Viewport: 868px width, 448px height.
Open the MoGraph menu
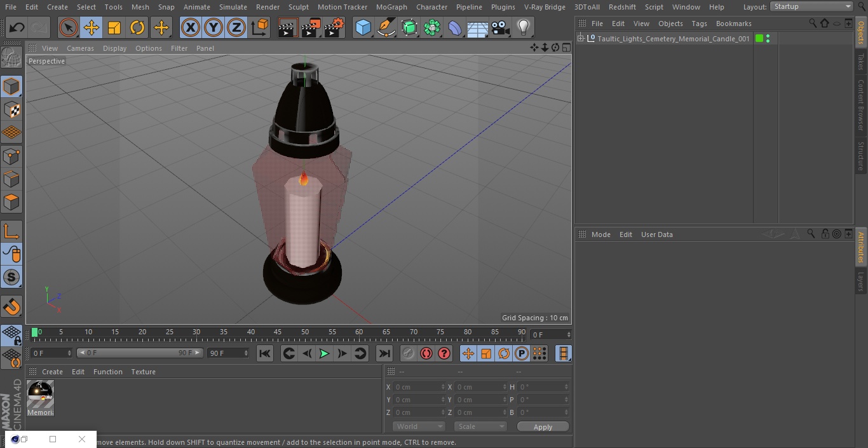(x=391, y=7)
